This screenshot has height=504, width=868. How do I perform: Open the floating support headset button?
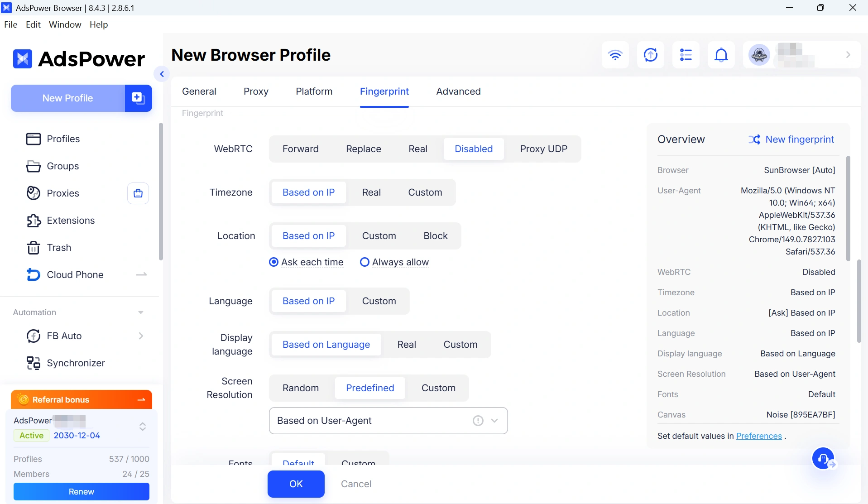[x=823, y=458]
